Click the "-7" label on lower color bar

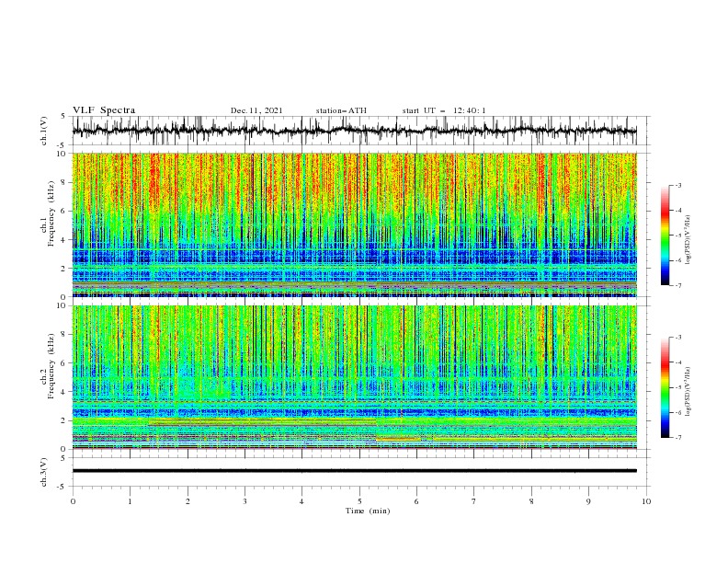coord(677,438)
